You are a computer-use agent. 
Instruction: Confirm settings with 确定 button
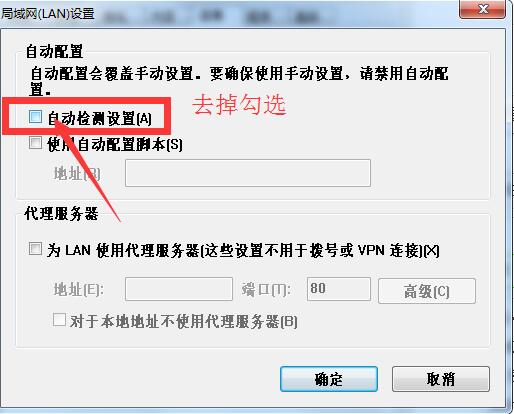coord(329,379)
